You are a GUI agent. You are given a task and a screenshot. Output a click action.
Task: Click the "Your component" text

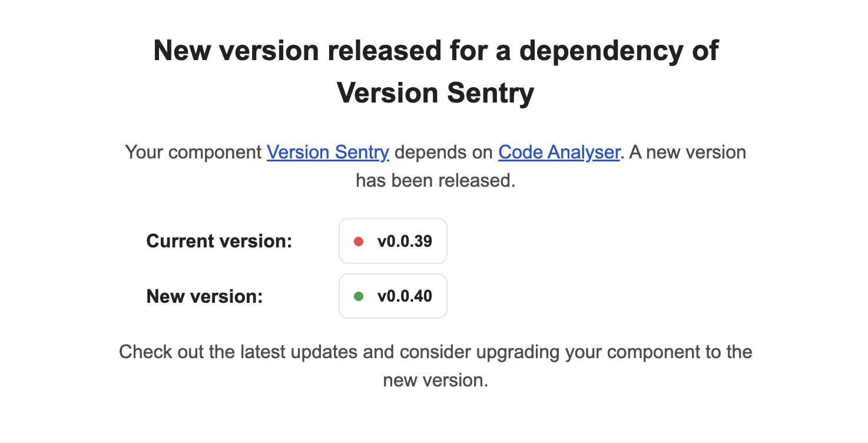tap(193, 152)
